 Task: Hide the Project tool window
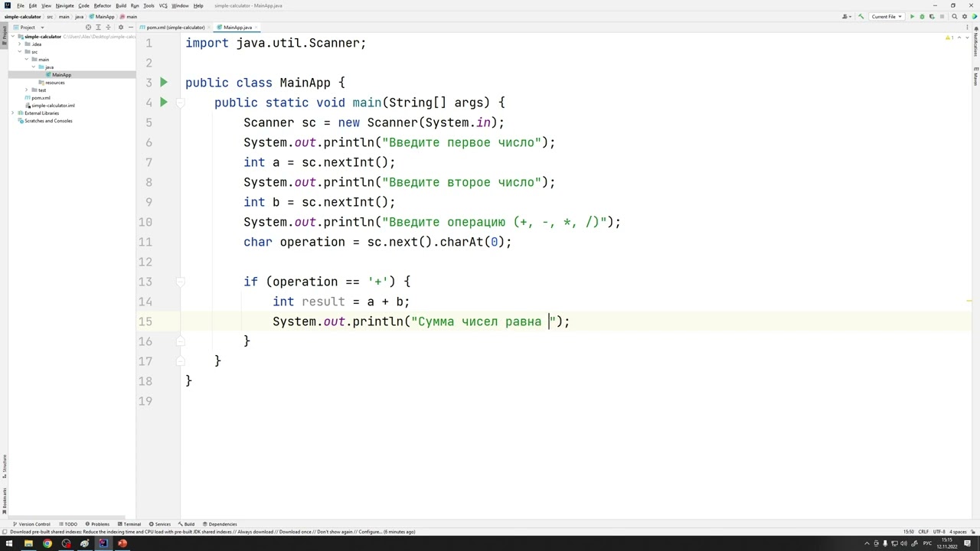(x=131, y=27)
